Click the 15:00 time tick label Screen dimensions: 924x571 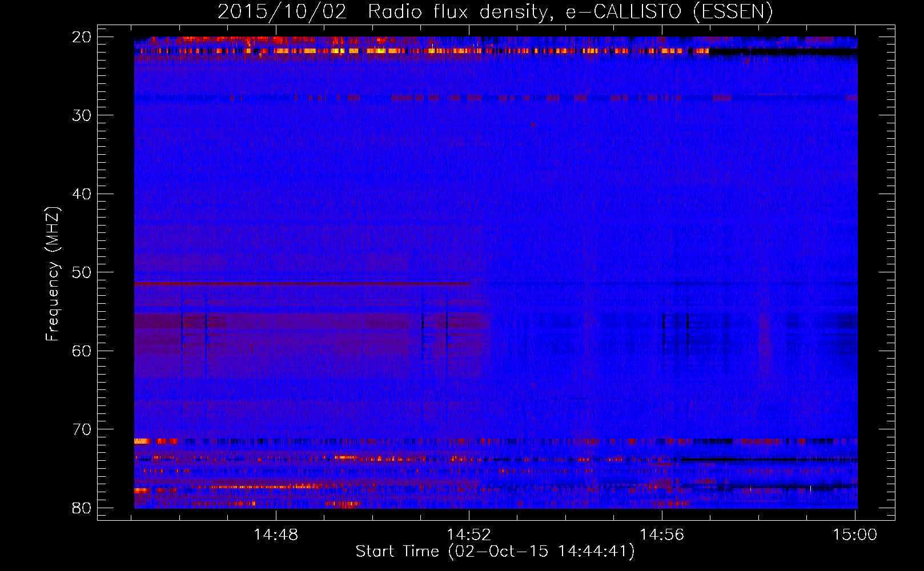855,535
